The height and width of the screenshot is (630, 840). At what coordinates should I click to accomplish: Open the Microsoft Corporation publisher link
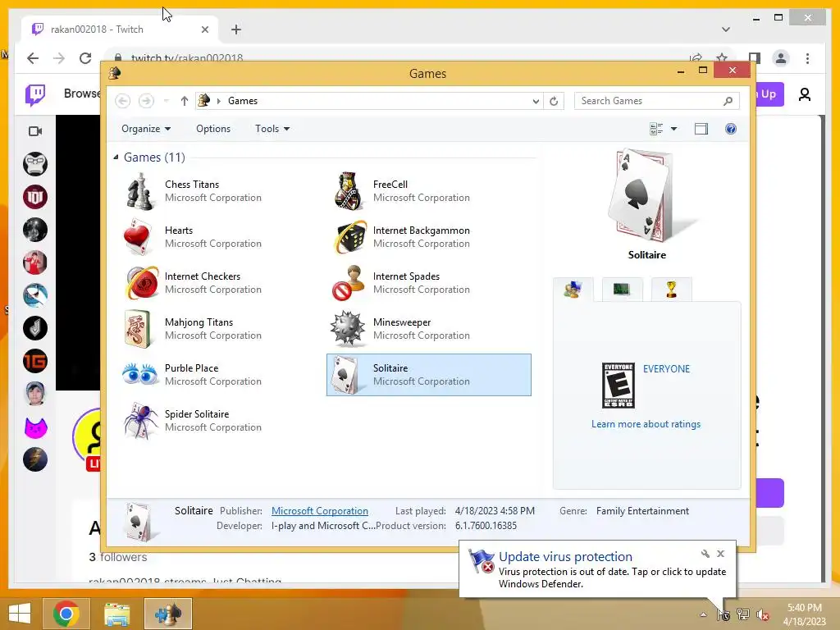point(320,510)
